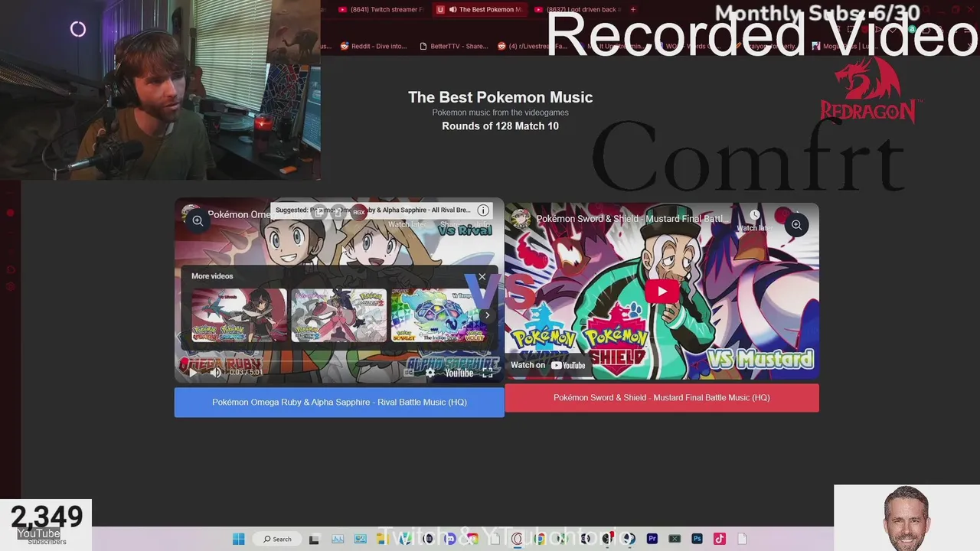Launch Photoshop from the taskbar

697,539
